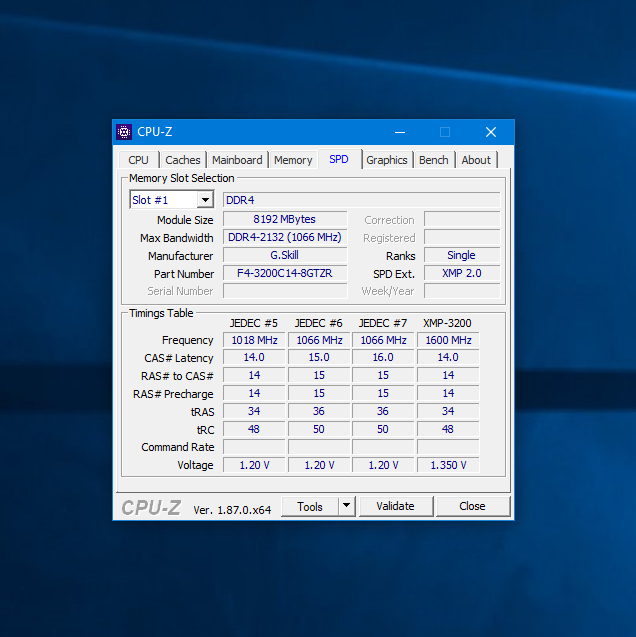Viewport: 636px width, 637px height.
Task: Open the About tab
Action: [476, 160]
